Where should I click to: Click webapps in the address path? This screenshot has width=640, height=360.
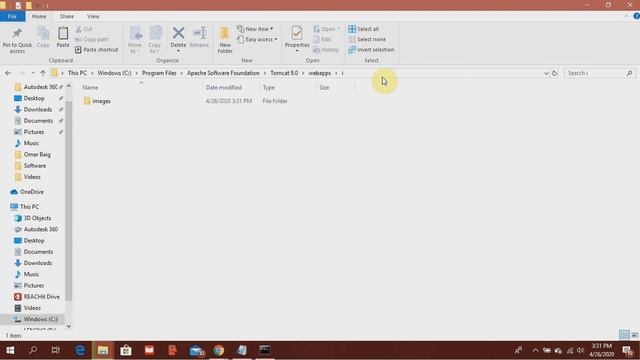click(320, 73)
